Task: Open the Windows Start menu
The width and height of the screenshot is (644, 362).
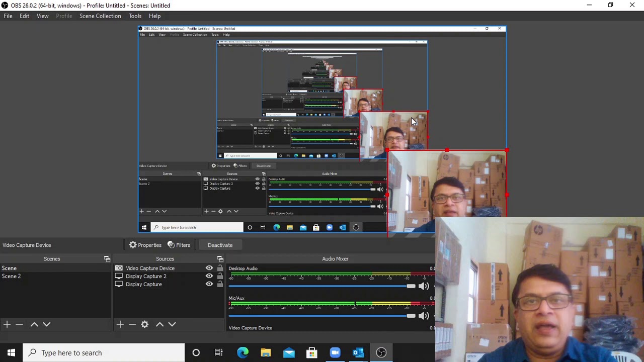Action: [x=11, y=352]
